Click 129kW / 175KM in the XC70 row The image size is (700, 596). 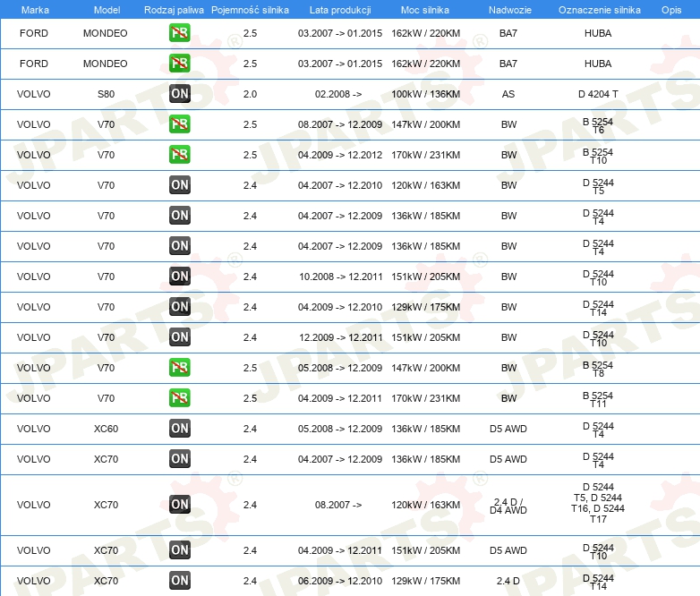(425, 581)
